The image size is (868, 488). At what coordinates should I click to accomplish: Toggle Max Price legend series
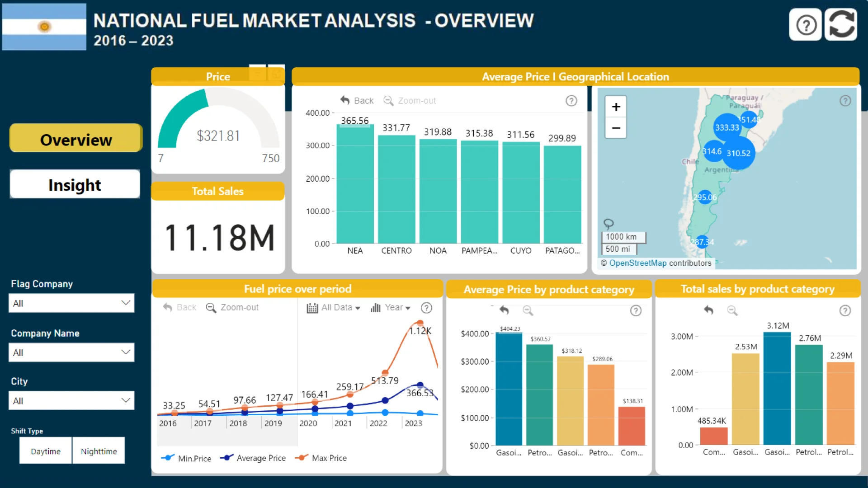321,458
